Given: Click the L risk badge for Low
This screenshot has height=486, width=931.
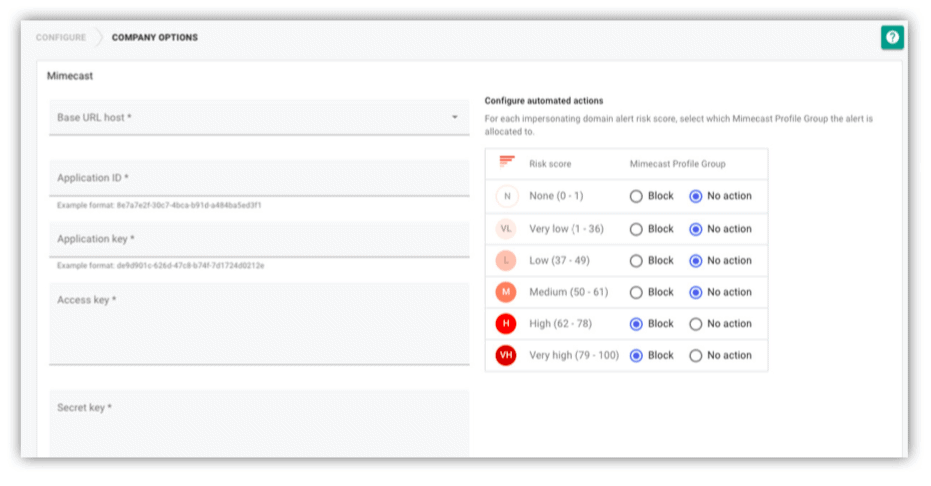Looking at the screenshot, I should pos(506,261).
